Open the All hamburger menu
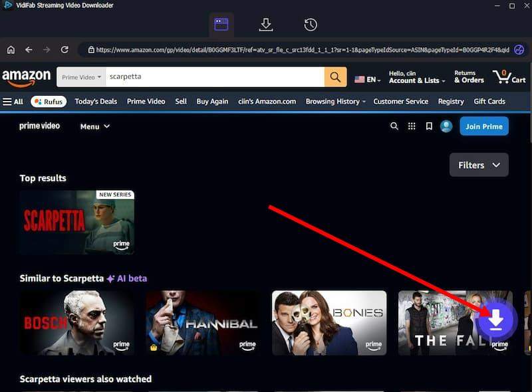The image size is (532, 392). pyautogui.click(x=13, y=102)
